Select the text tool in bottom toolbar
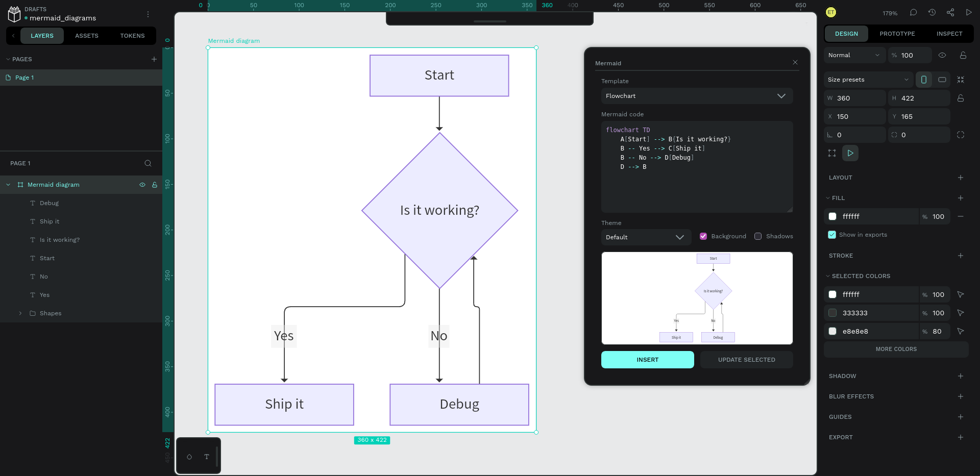 (207, 457)
